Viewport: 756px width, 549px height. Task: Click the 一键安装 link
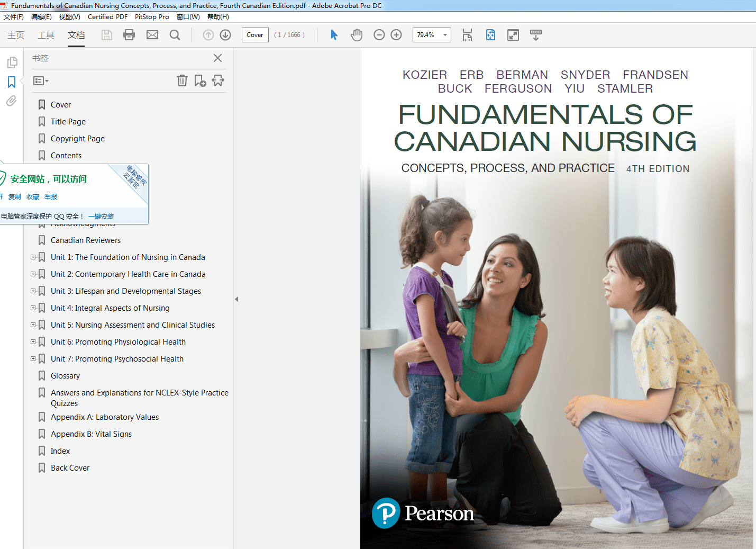pyautogui.click(x=101, y=217)
